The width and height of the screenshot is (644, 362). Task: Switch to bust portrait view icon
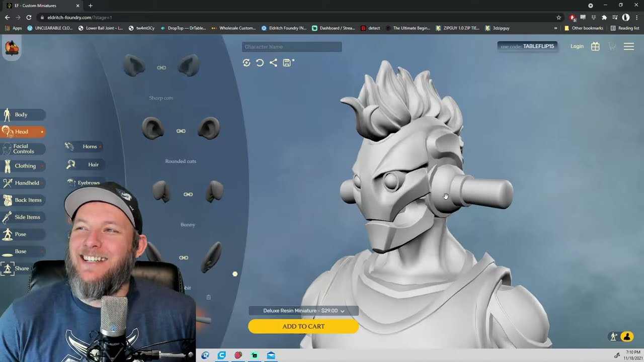(x=627, y=337)
